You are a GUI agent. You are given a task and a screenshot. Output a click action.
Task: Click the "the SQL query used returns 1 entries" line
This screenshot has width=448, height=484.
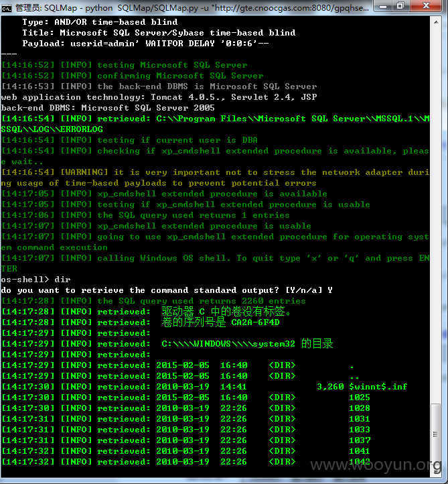(x=145, y=215)
